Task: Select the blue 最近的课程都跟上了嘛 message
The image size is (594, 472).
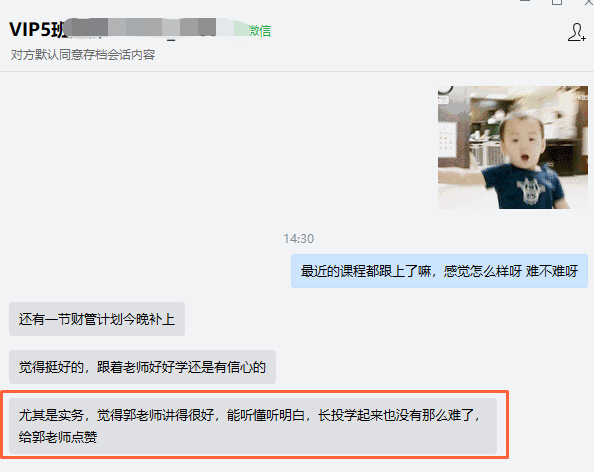Action: (x=439, y=271)
